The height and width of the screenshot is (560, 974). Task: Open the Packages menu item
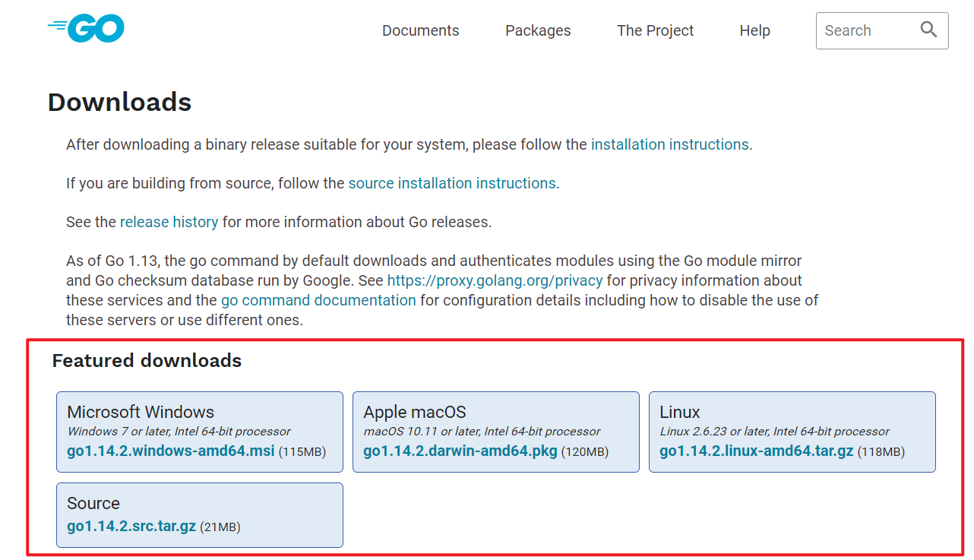(x=538, y=30)
